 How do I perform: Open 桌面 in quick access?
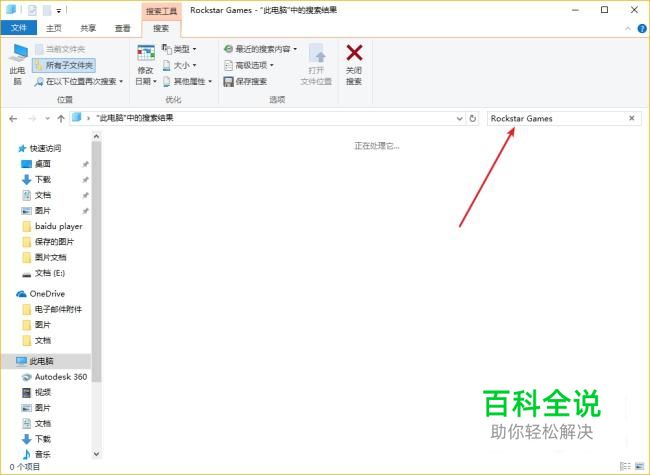click(36, 164)
